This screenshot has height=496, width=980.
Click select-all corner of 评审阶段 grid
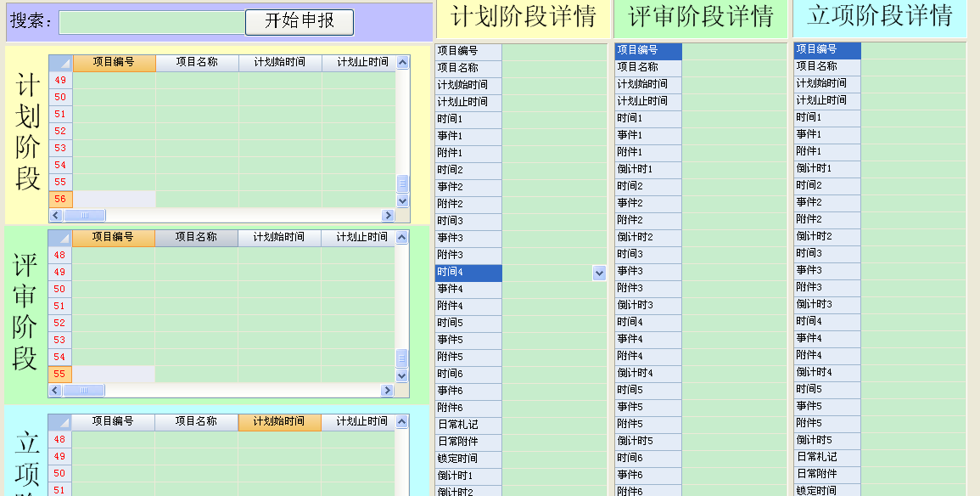tap(60, 238)
